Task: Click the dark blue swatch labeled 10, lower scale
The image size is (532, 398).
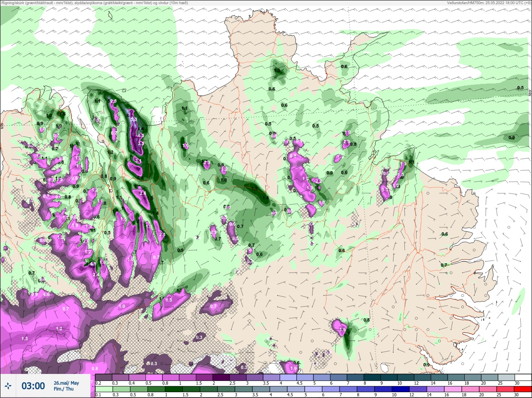Action: coord(401,389)
